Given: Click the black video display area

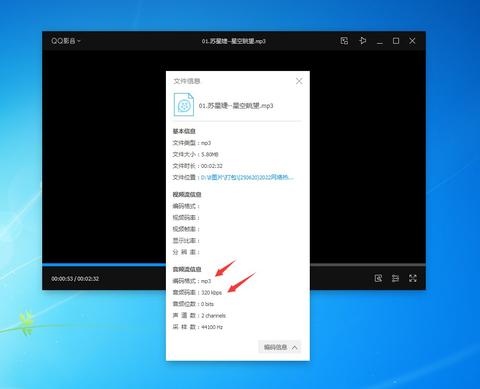Looking at the screenshot, I should [x=104, y=157].
